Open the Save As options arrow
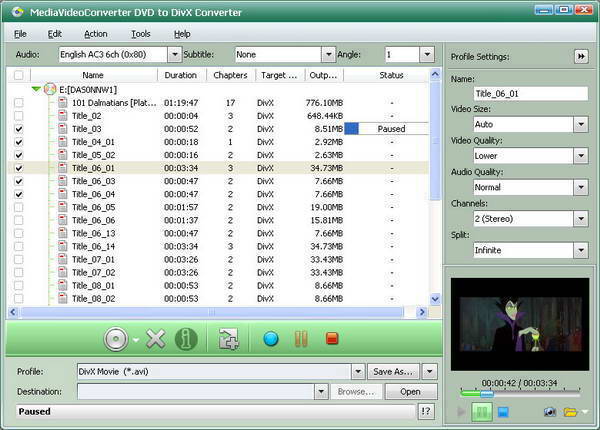Viewport: 600px width, 430px height. click(429, 371)
